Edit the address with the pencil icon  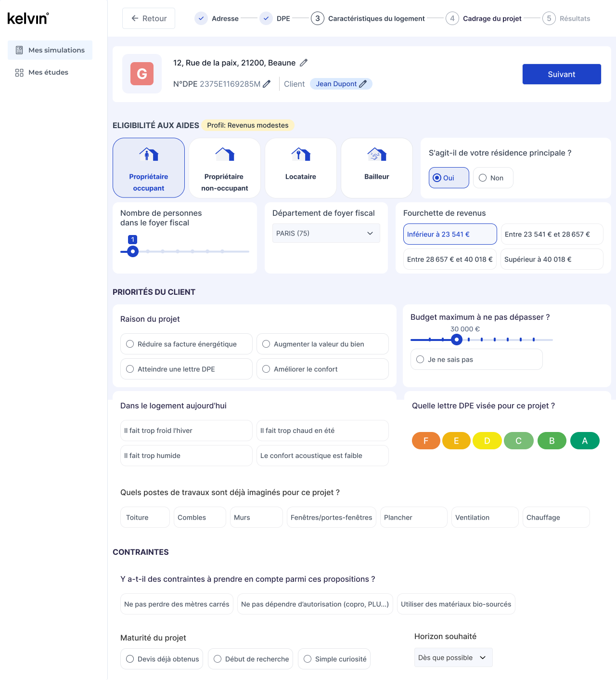tap(304, 63)
